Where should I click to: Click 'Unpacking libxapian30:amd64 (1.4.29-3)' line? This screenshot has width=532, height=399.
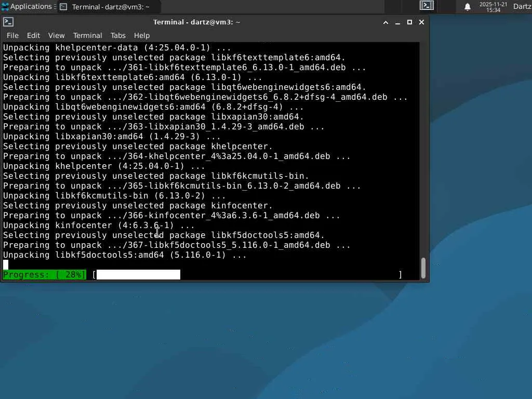[112, 136]
